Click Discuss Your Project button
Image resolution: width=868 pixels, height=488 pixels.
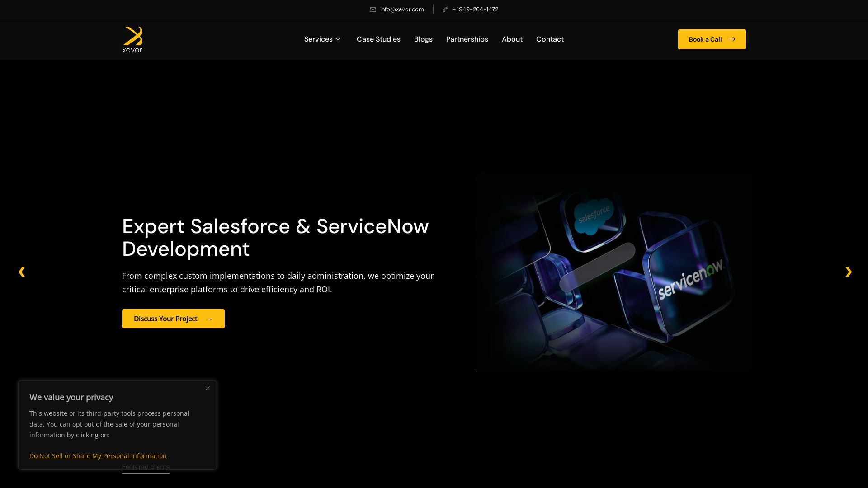pos(173,319)
